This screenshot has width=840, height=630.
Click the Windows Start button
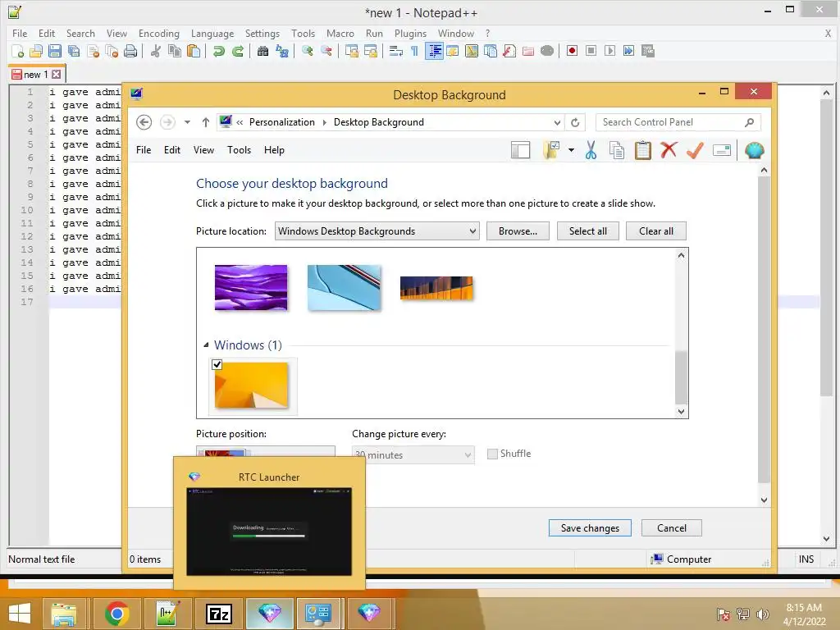point(20,614)
